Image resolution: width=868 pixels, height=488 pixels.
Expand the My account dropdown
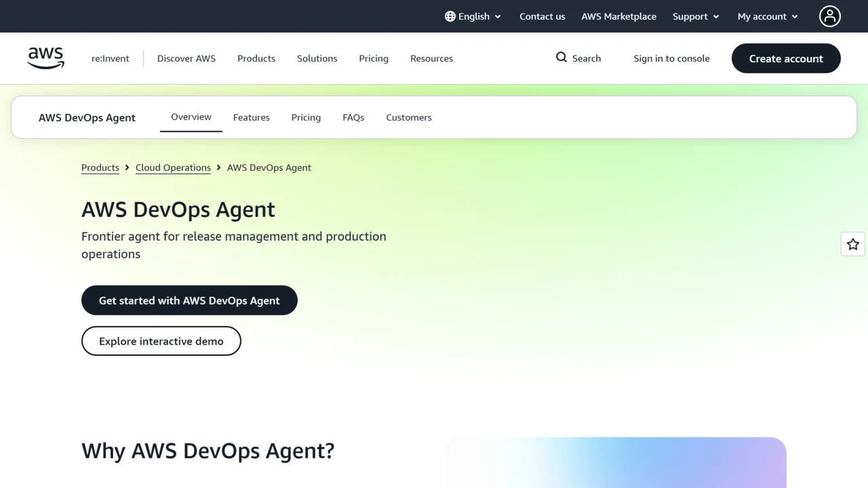(x=768, y=16)
